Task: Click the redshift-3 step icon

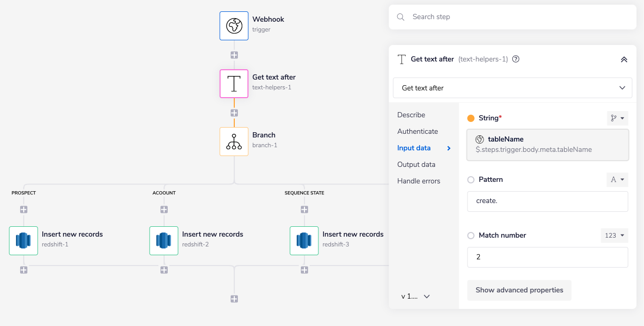Action: click(304, 241)
